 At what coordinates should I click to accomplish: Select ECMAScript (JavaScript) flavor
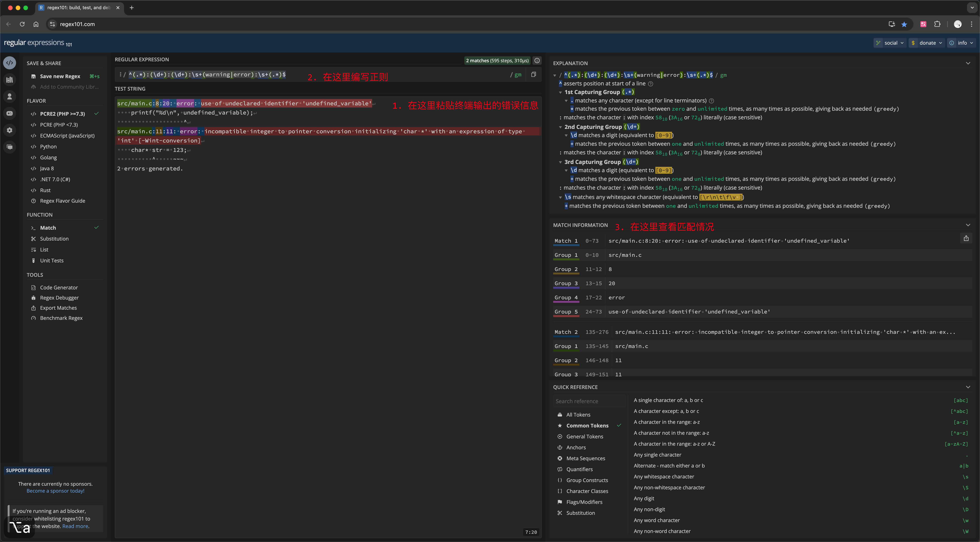click(x=67, y=136)
